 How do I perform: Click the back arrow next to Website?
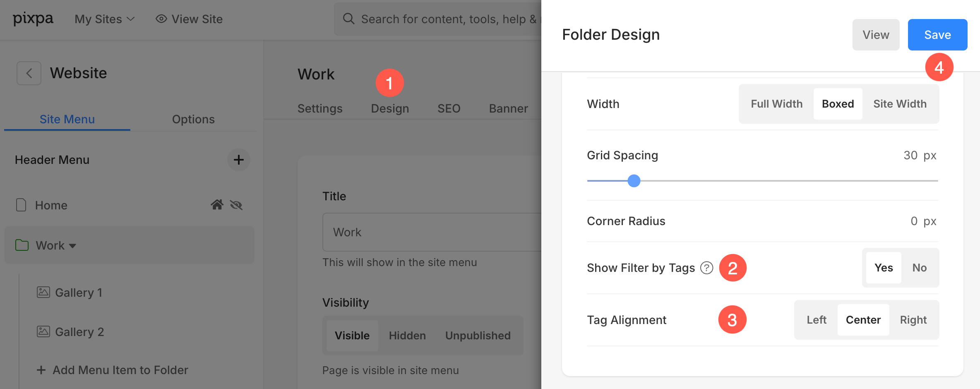tap(29, 73)
